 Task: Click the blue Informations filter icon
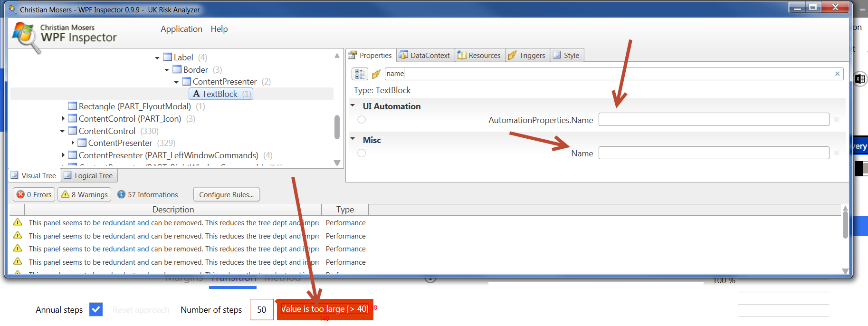(x=122, y=194)
